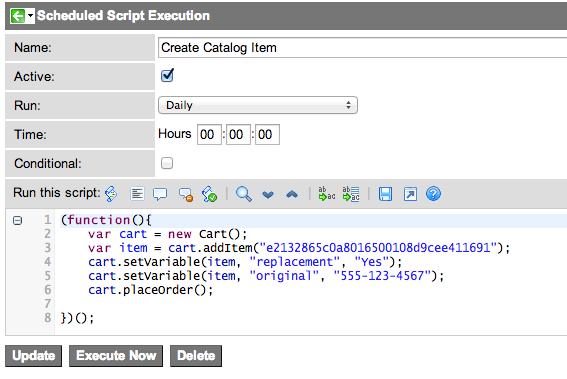Click the Execute Now button
Image resolution: width=567 pixels, height=379 pixels.
(x=116, y=356)
